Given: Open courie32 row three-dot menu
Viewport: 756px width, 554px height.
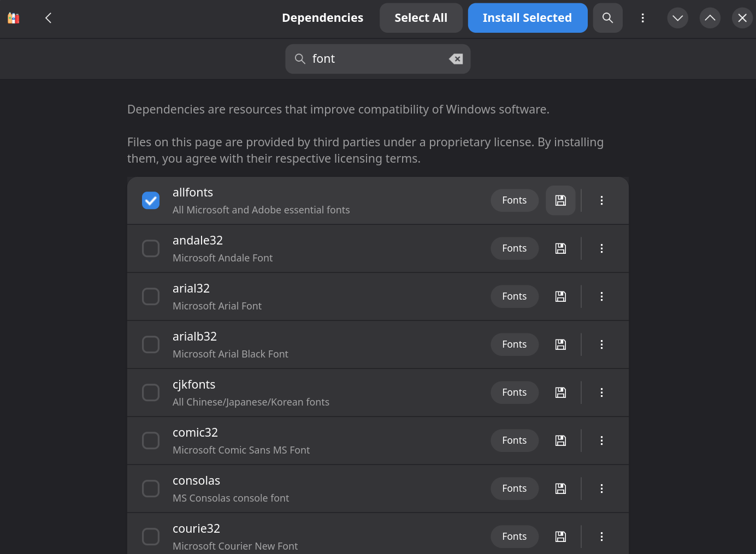Looking at the screenshot, I should [601, 537].
